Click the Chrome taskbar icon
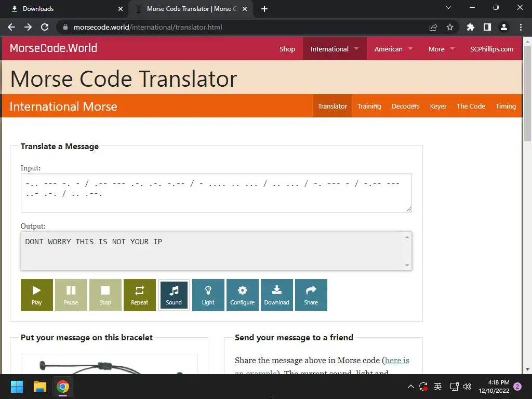The height and width of the screenshot is (399, 532). (x=63, y=387)
